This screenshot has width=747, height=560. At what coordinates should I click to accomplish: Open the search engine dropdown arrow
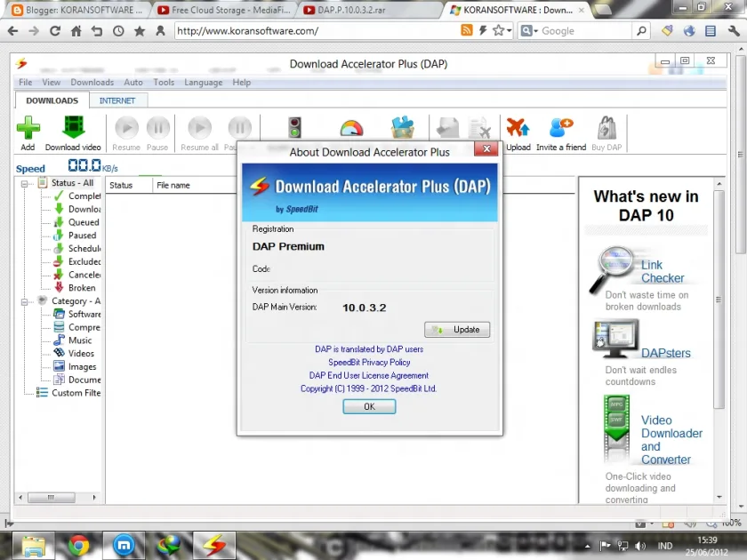tap(536, 31)
